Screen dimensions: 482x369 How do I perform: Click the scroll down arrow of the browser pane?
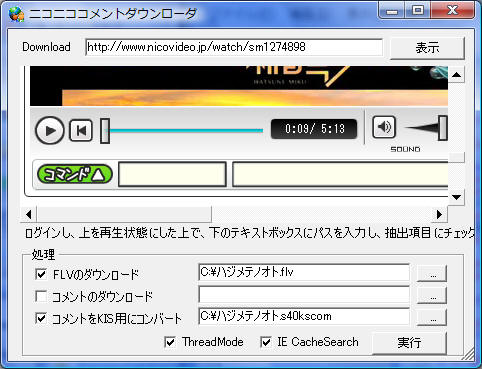456,197
